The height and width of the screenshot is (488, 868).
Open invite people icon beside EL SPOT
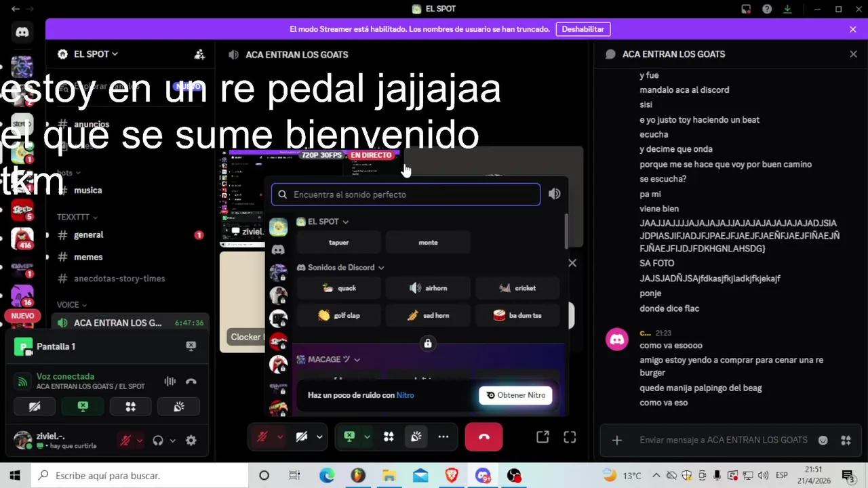pyautogui.click(x=199, y=54)
